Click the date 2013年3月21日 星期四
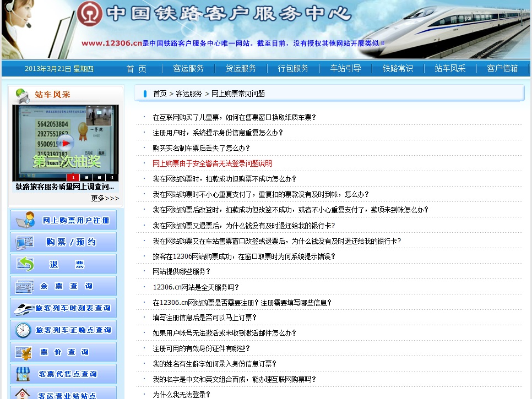Screen dimensions: 532x399 click(59, 69)
